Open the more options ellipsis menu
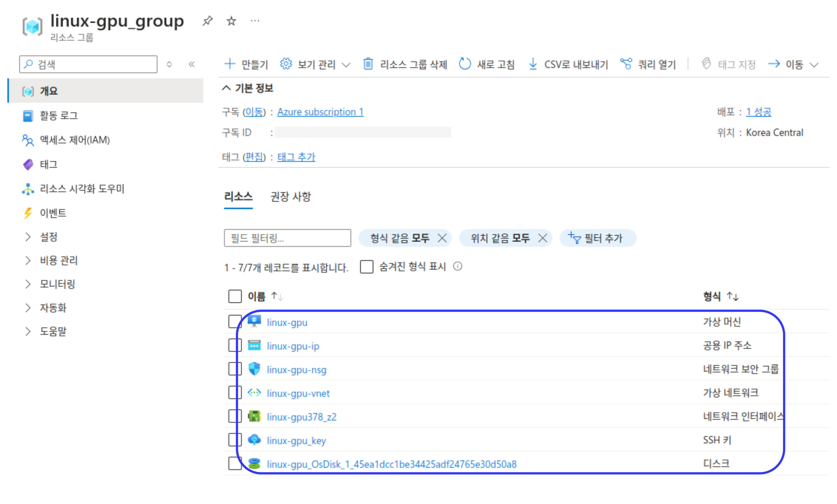Screen dimensions: 837x504 pyautogui.click(x=255, y=21)
